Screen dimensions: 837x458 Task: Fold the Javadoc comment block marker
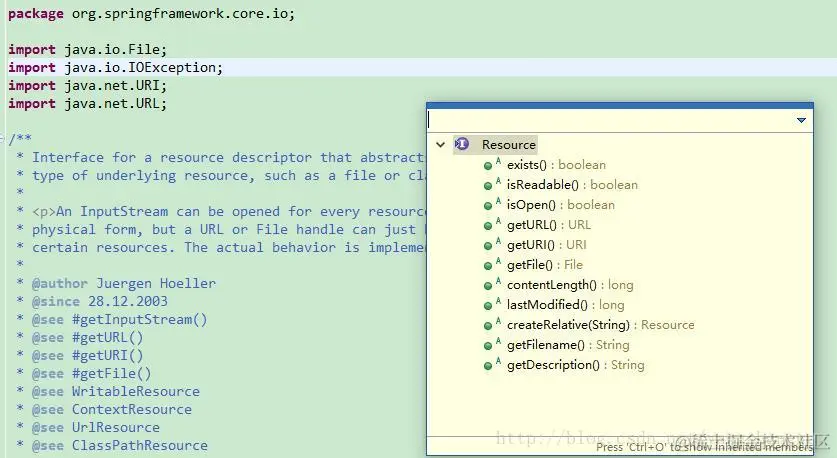click(x=3, y=138)
